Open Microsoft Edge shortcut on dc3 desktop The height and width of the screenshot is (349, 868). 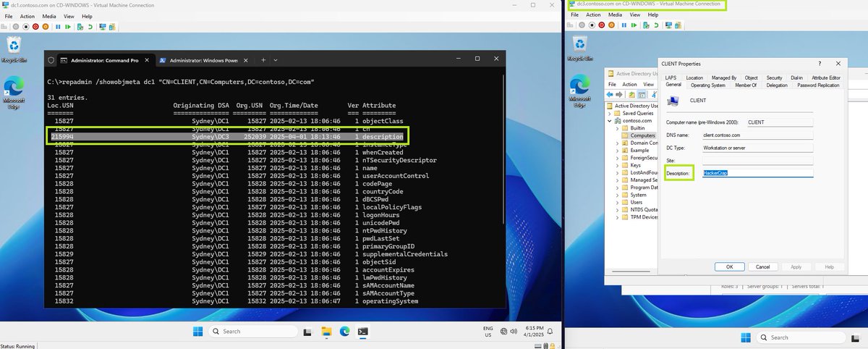coord(579,91)
